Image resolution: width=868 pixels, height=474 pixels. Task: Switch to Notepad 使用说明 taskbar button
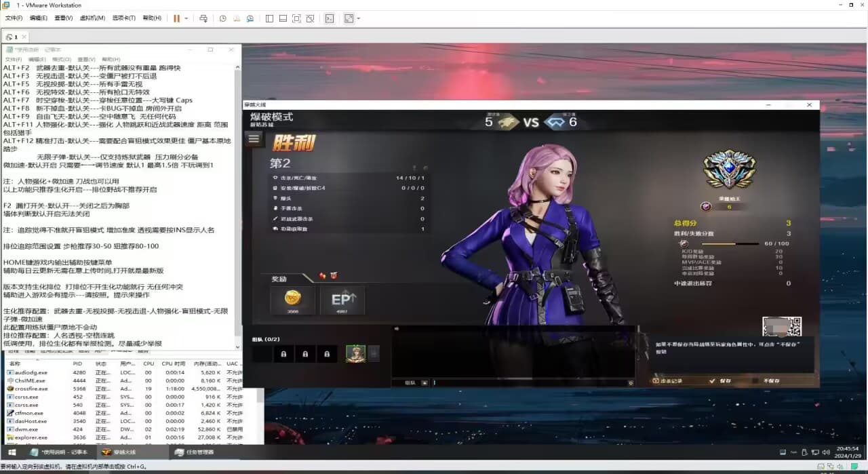60,452
